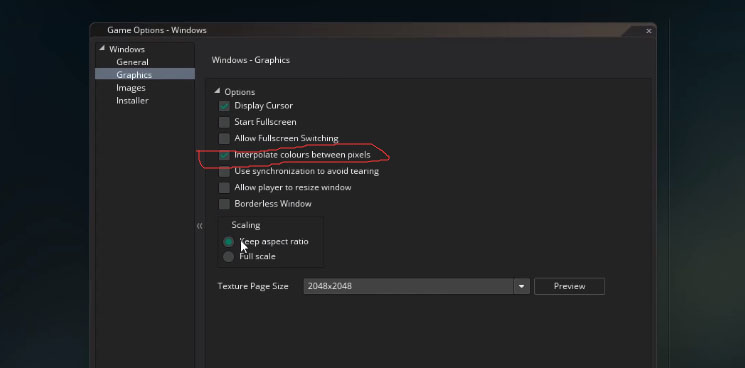Disable Interpolate colours between pixels
Screen dimensions: 745x368
tap(224, 155)
